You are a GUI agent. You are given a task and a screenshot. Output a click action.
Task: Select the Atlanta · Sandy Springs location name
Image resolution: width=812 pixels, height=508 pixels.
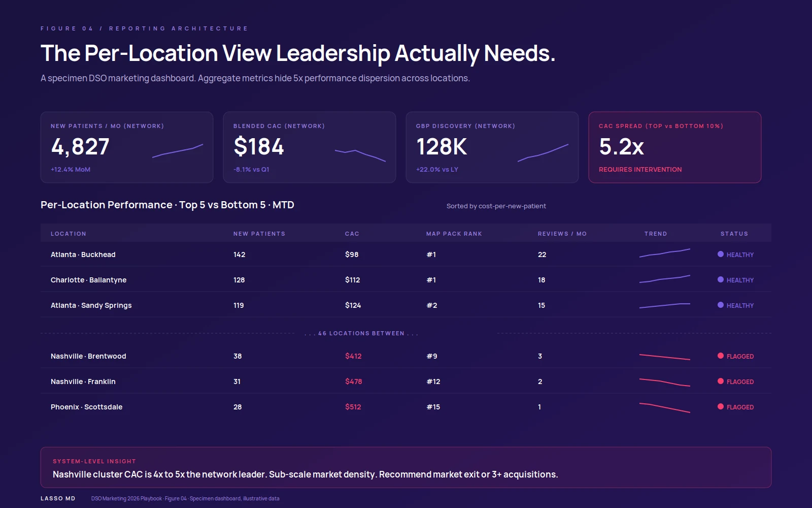tap(91, 305)
